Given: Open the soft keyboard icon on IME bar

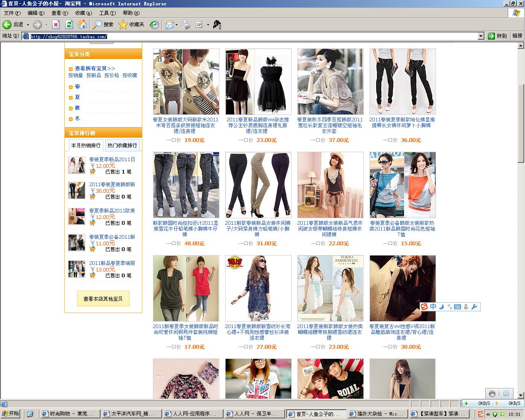Looking at the screenshot, I should (x=457, y=307).
